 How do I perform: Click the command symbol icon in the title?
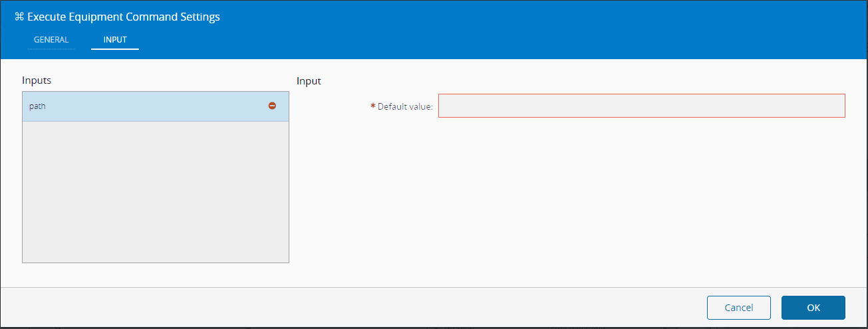pyautogui.click(x=19, y=17)
